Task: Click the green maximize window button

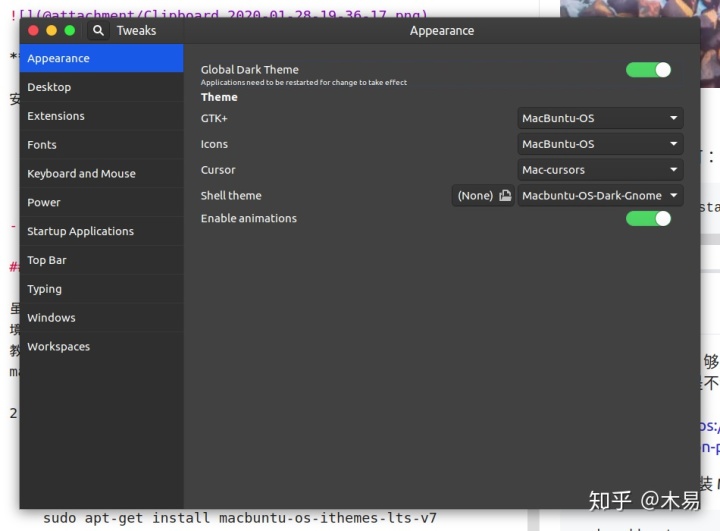Action: (70, 31)
